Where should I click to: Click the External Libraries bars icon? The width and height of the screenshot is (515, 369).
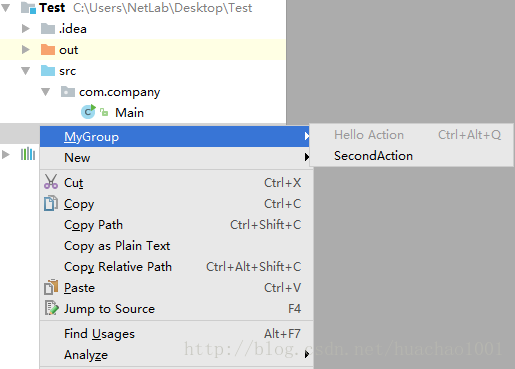[28, 154]
